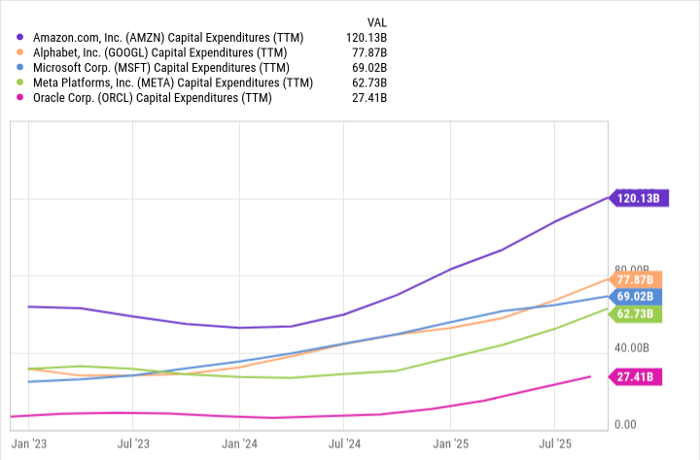Screen dimensions: 700x460
Task: Click the purple Amazon legend dot
Action: click(20, 37)
